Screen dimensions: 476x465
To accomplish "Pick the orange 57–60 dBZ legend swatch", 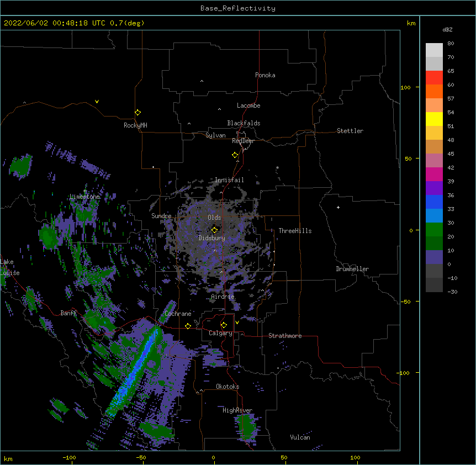I will click(x=434, y=91).
